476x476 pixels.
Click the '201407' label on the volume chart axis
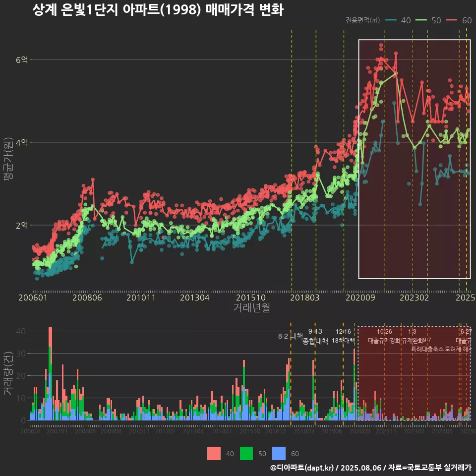pos(222,431)
